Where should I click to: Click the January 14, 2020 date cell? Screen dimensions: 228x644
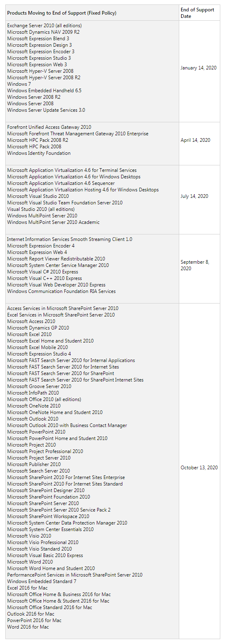pyautogui.click(x=199, y=68)
